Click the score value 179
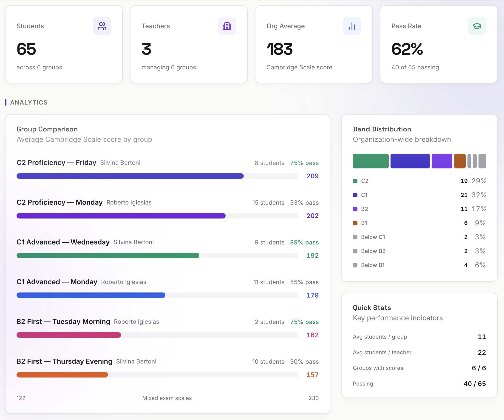Viewport: 504px width, 420px height. (312, 295)
